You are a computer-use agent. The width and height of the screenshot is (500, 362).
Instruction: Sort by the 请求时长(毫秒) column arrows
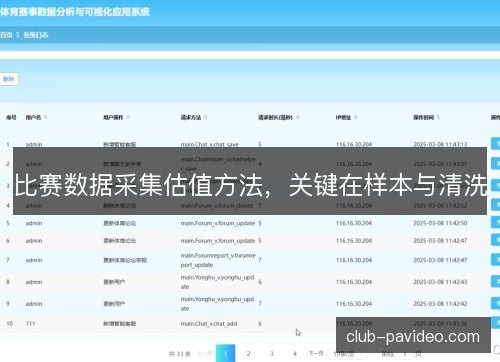pyautogui.click(x=297, y=117)
